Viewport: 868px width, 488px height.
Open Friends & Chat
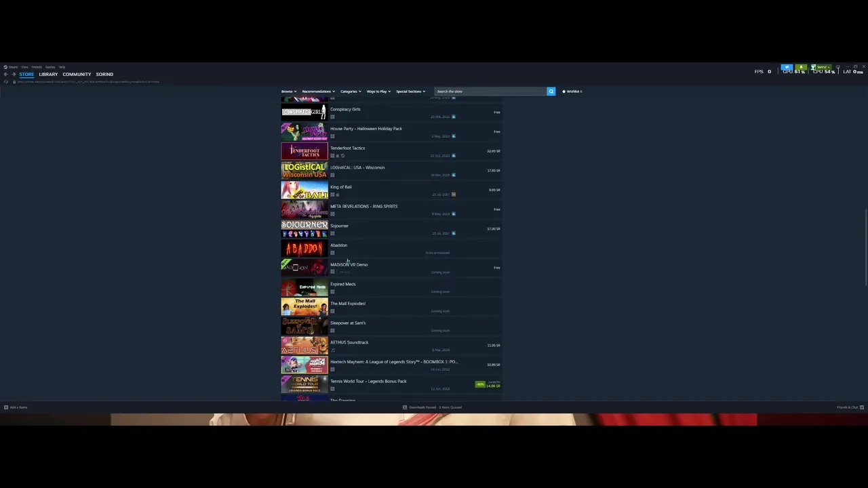point(850,407)
